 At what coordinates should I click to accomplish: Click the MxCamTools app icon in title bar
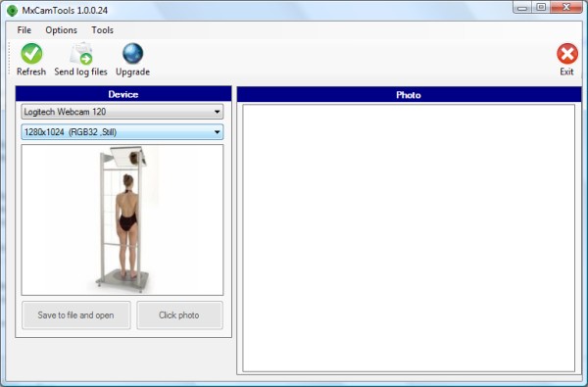(13, 11)
